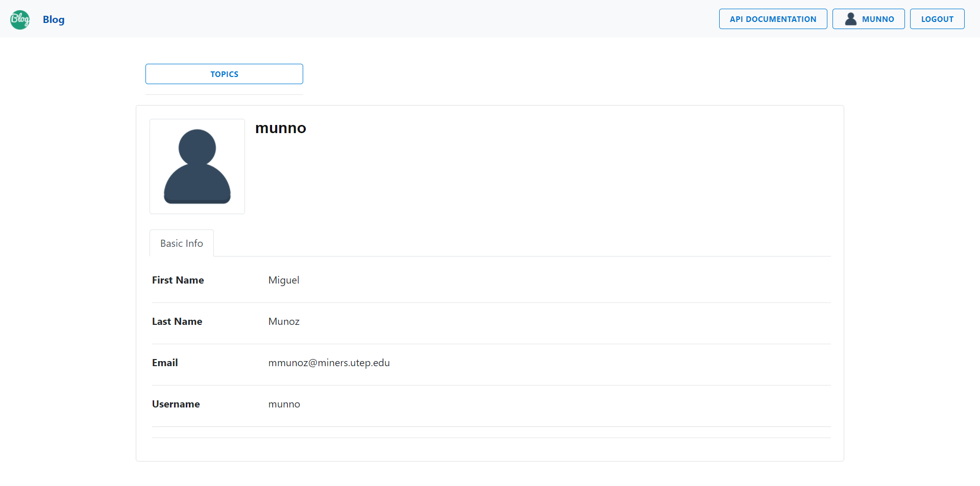Expand the TOPICS dropdown
Image resolution: width=980 pixels, height=486 pixels.
coord(224,74)
